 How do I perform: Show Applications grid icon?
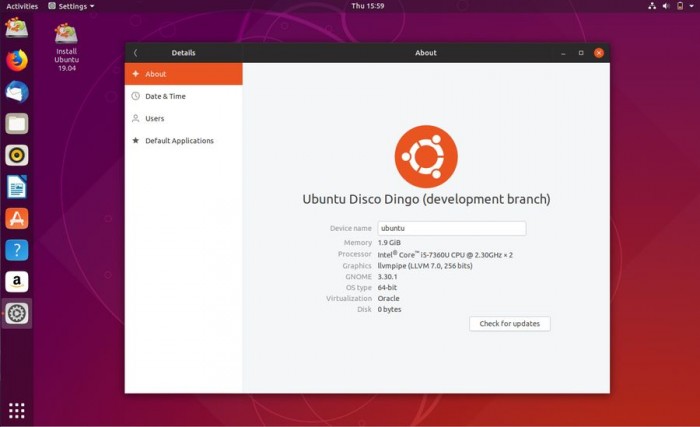(x=17, y=410)
